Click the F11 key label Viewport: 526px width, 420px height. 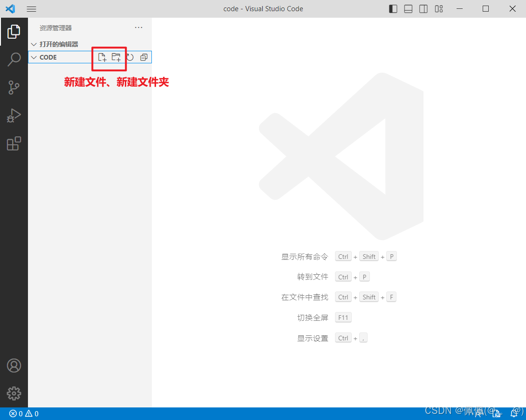(343, 318)
